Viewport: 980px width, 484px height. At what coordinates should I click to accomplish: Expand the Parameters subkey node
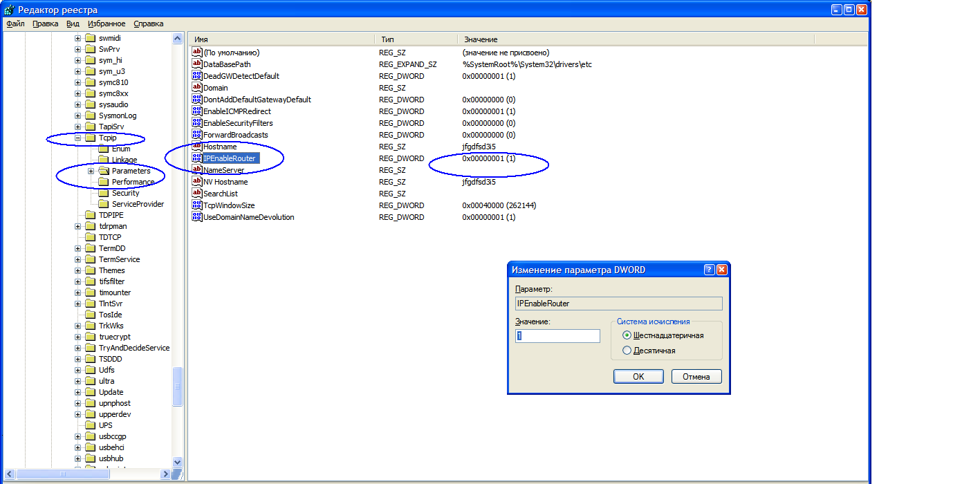pos(91,171)
